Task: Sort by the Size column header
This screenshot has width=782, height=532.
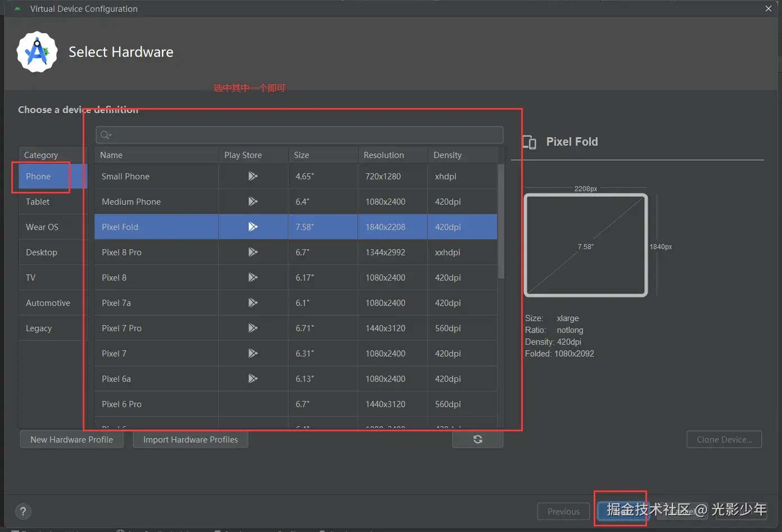Action: [x=323, y=155]
